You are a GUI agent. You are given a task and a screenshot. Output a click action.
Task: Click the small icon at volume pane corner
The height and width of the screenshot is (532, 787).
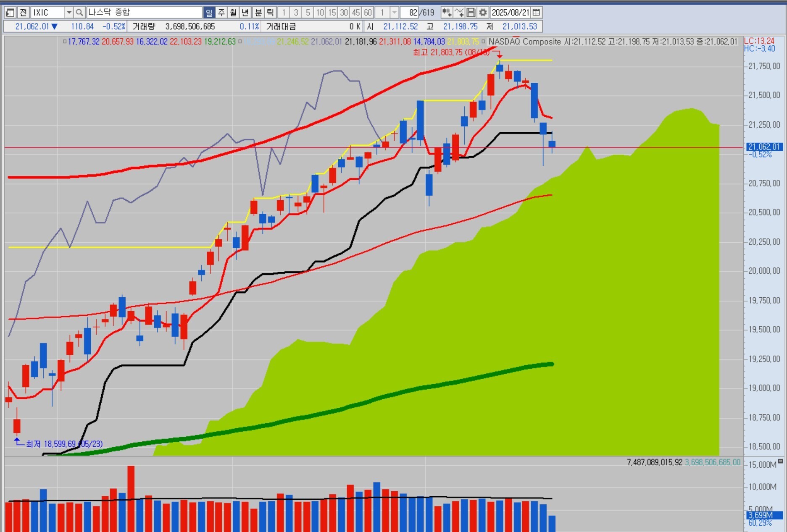point(780,462)
